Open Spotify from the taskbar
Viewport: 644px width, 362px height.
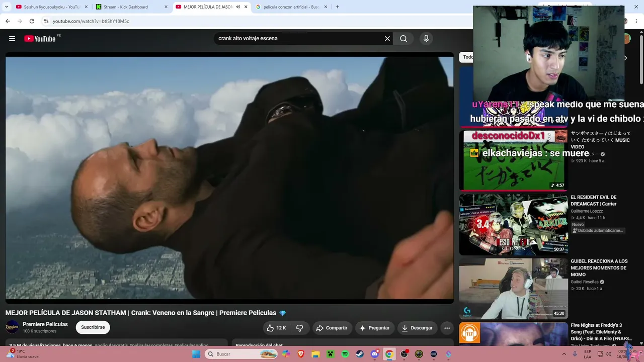point(345,354)
